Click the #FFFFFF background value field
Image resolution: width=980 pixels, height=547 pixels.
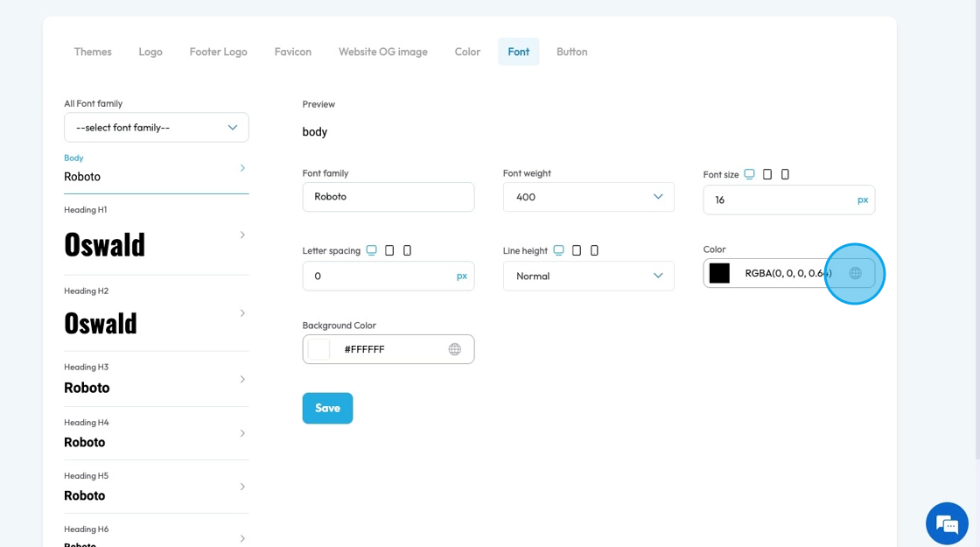tap(390, 349)
